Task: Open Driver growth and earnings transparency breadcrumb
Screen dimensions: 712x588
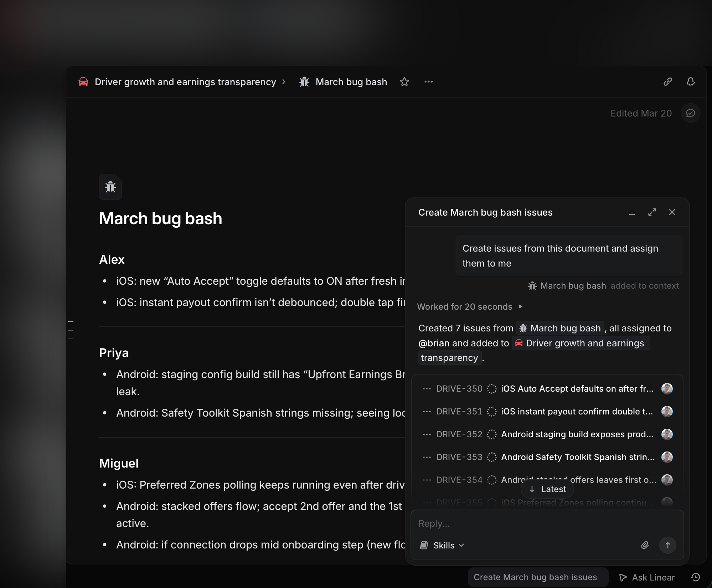Action: tap(185, 82)
